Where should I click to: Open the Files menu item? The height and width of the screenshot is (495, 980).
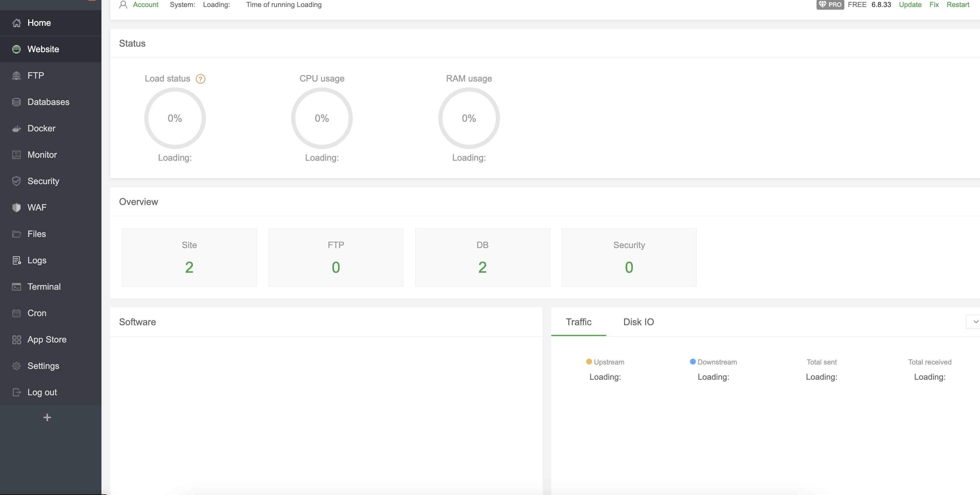[x=37, y=234]
